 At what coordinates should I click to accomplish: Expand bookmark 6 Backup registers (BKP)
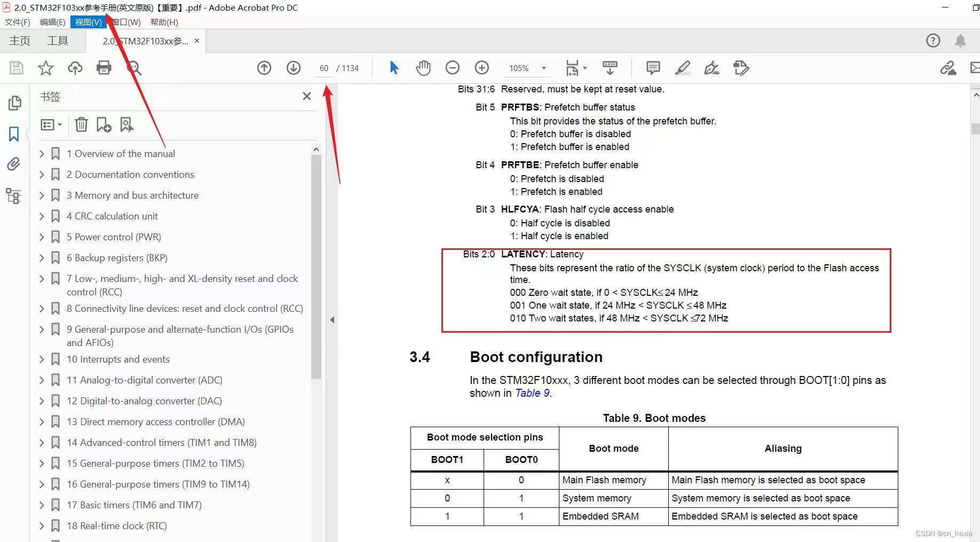coord(42,258)
